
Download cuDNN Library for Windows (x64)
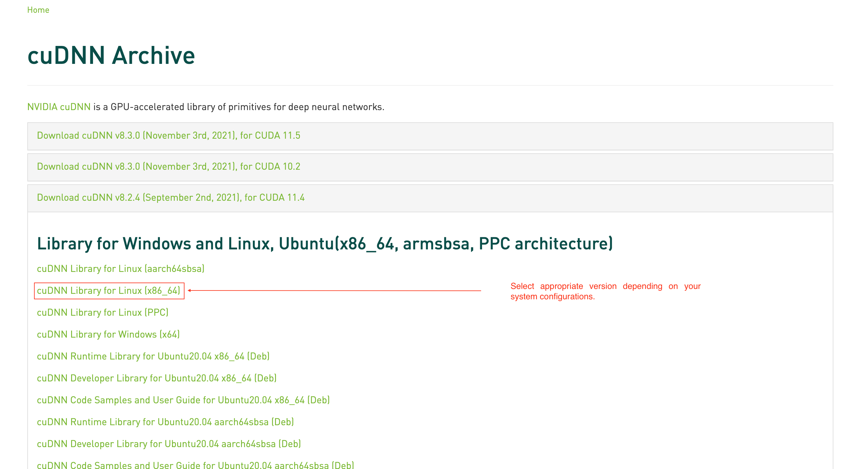[108, 335]
